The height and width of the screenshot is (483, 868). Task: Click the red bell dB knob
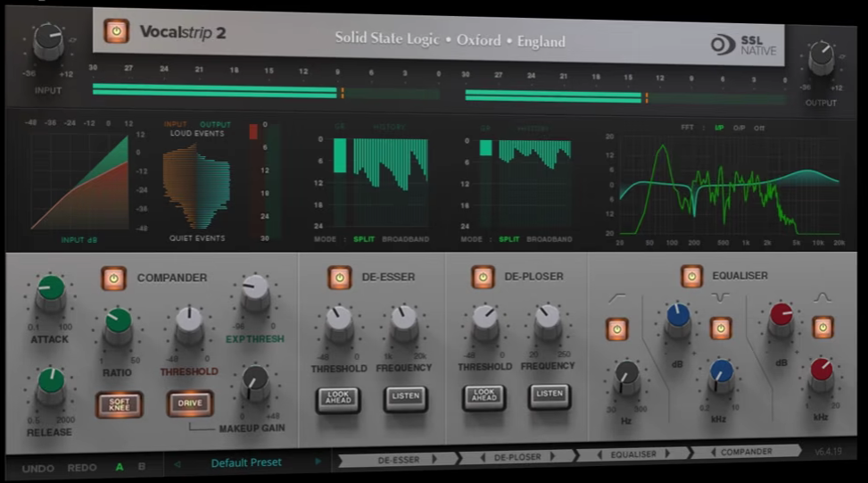tap(781, 319)
